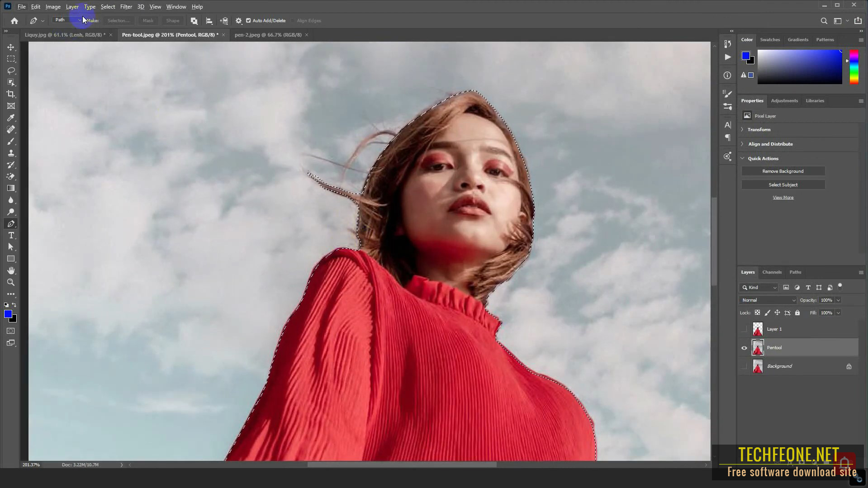
Task: Switch to the pen-2.jpeg document tab
Action: (267, 35)
